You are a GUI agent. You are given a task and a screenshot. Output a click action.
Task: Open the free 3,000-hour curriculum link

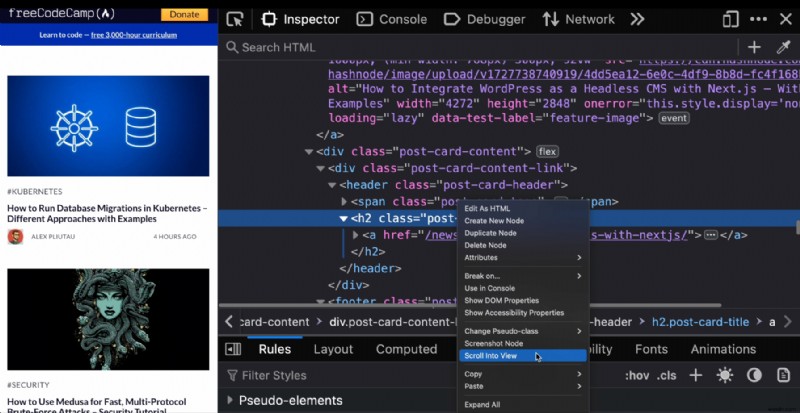pyautogui.click(x=134, y=35)
